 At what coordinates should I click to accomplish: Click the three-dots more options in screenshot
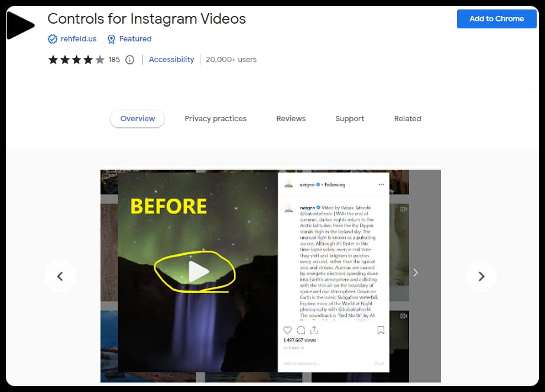[381, 184]
